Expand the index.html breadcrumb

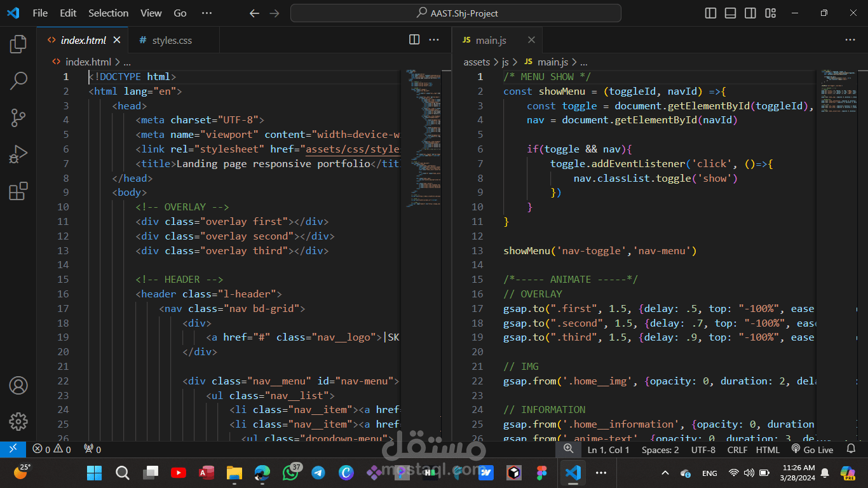88,62
